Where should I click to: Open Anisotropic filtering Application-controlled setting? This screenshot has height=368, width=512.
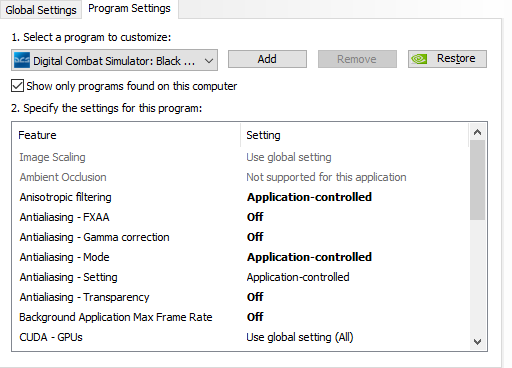pyautogui.click(x=309, y=197)
